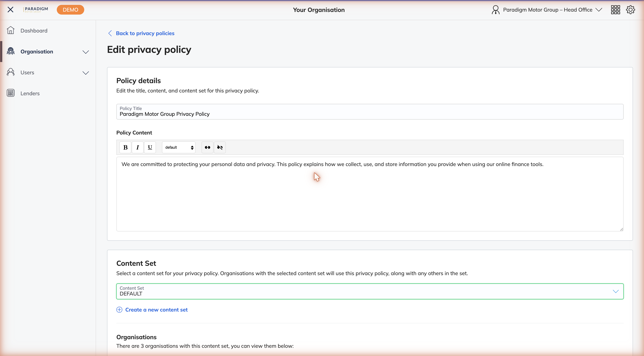Click the Paradigm Motor Group logo
644x356 pixels.
coord(36,10)
